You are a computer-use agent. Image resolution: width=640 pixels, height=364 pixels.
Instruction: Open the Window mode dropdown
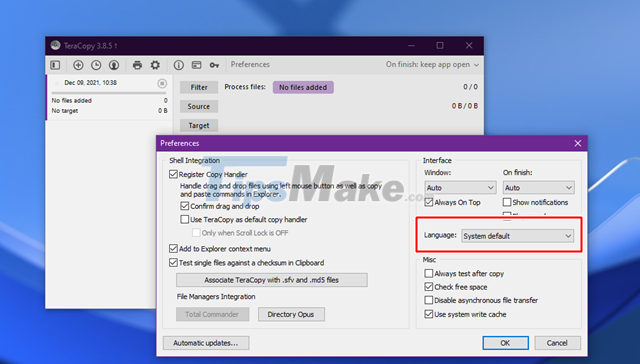click(x=460, y=188)
